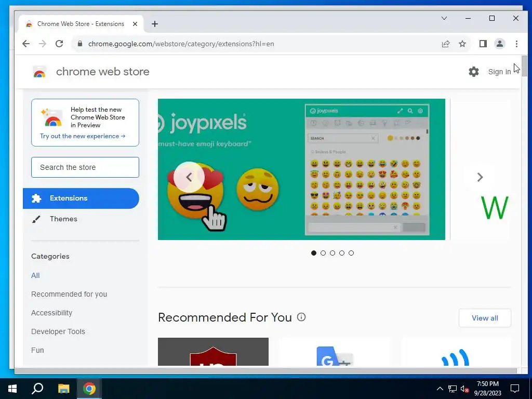Select fourth carousel dot

tap(342, 253)
